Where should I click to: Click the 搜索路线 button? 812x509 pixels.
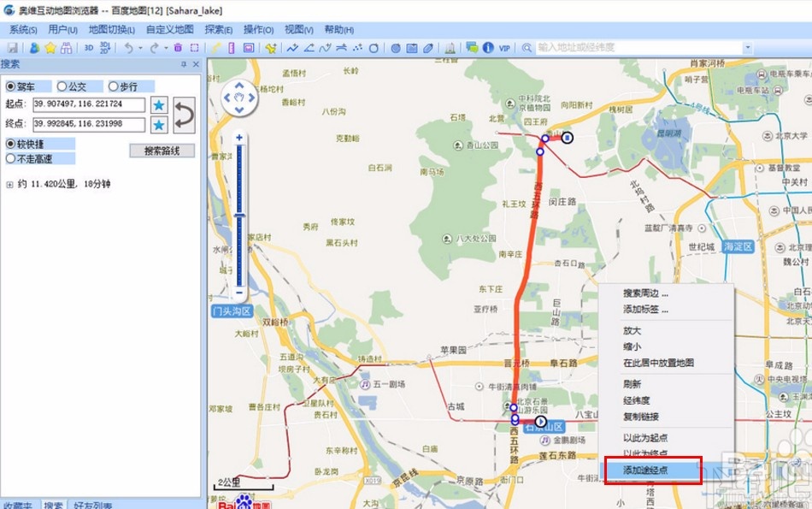pos(162,151)
